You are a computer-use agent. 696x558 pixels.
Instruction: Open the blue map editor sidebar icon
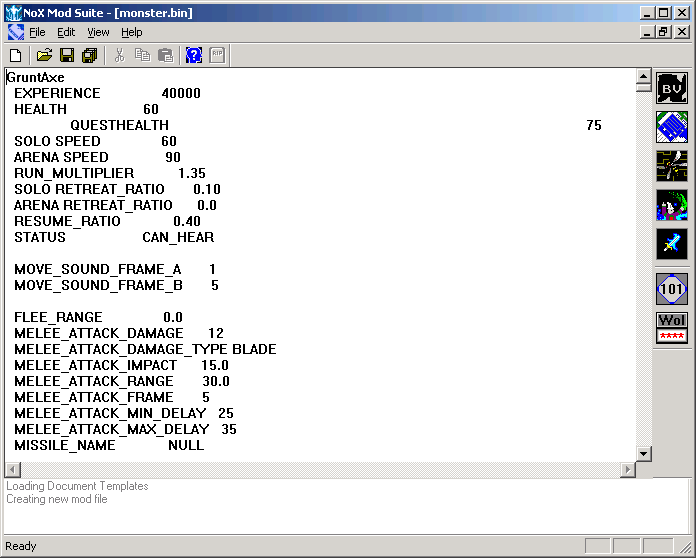[x=672, y=127]
